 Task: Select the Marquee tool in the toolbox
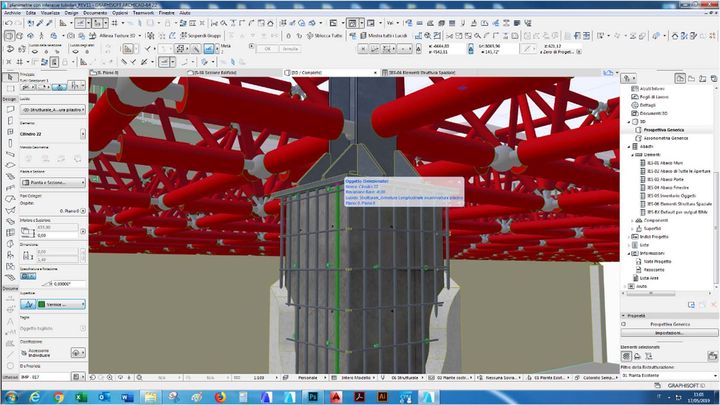[x=11, y=88]
